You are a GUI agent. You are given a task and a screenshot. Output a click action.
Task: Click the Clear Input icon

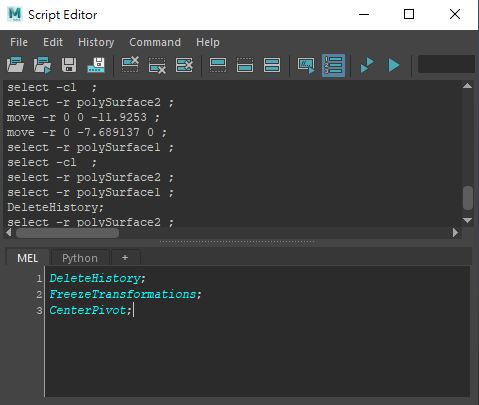coord(157,65)
